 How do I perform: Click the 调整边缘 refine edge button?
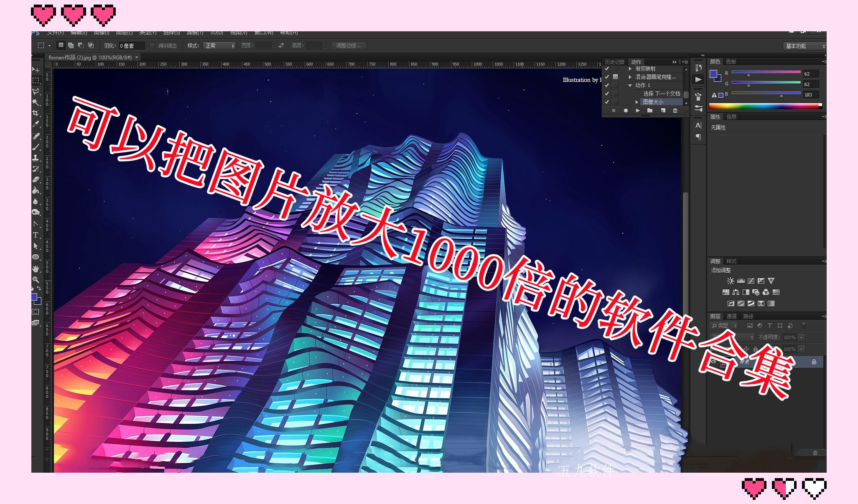349,46
